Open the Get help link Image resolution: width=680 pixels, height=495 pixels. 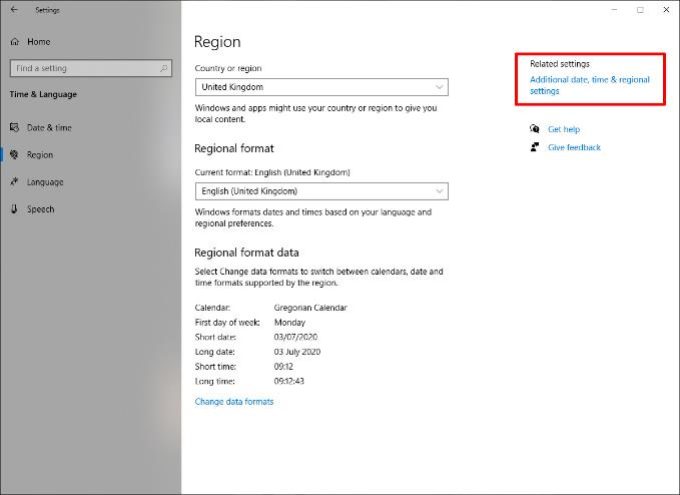pos(563,129)
